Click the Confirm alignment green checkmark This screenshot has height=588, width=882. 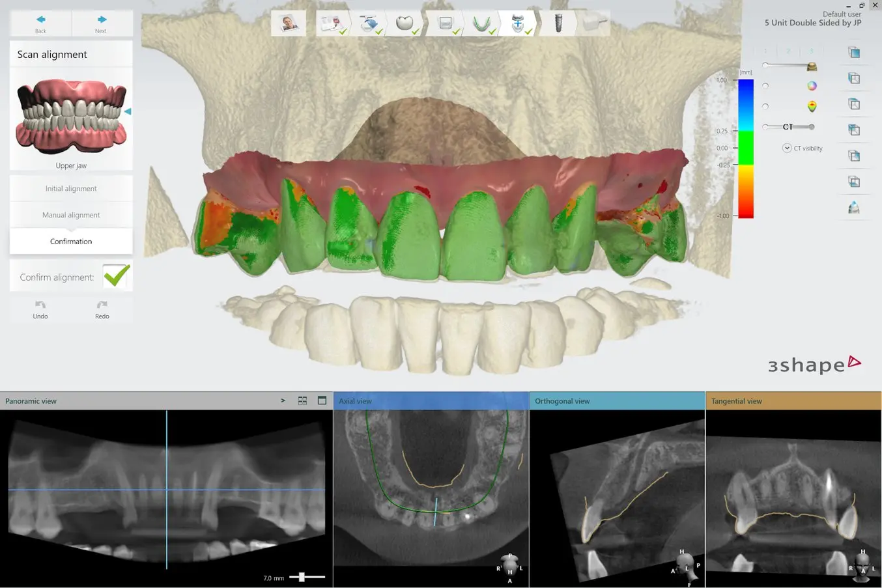click(x=116, y=275)
